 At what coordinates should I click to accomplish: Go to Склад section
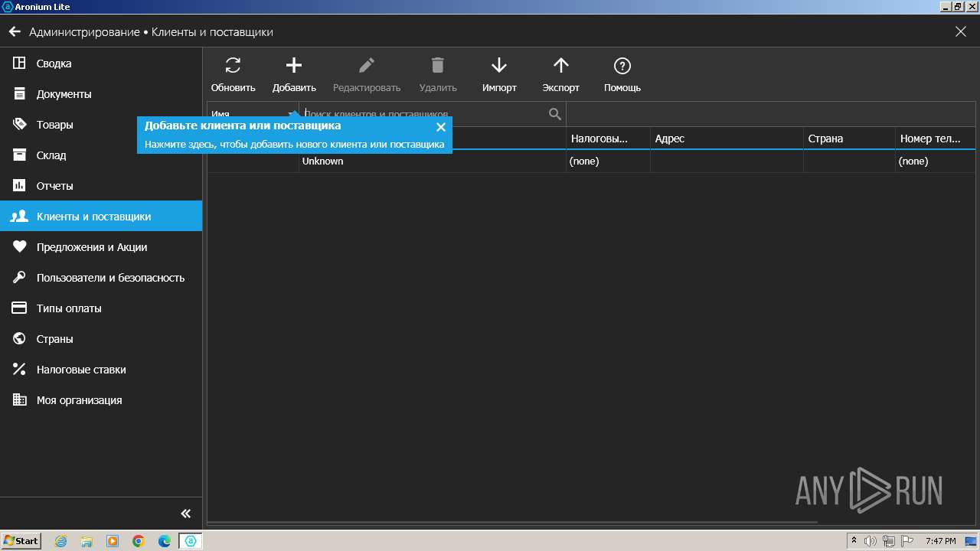pos(101,155)
